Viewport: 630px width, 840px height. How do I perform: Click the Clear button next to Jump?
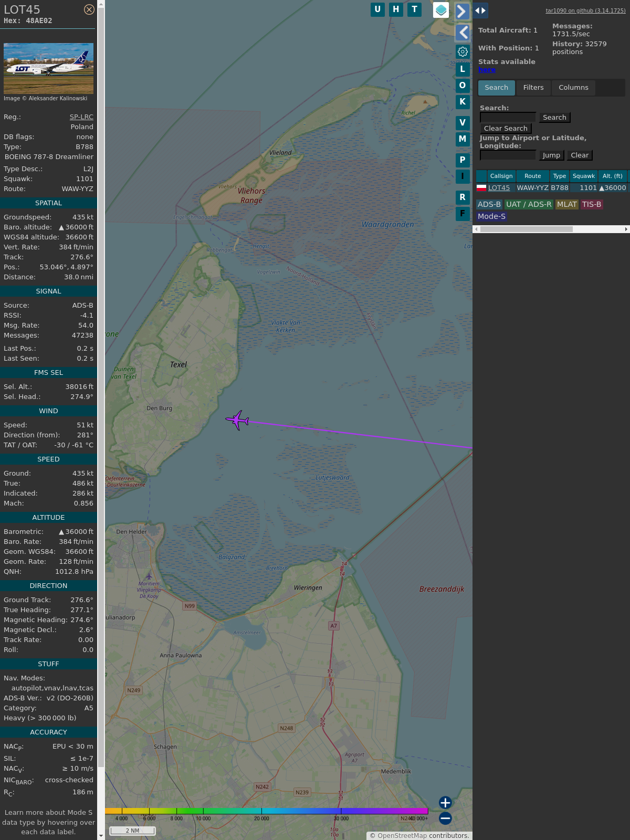point(580,155)
